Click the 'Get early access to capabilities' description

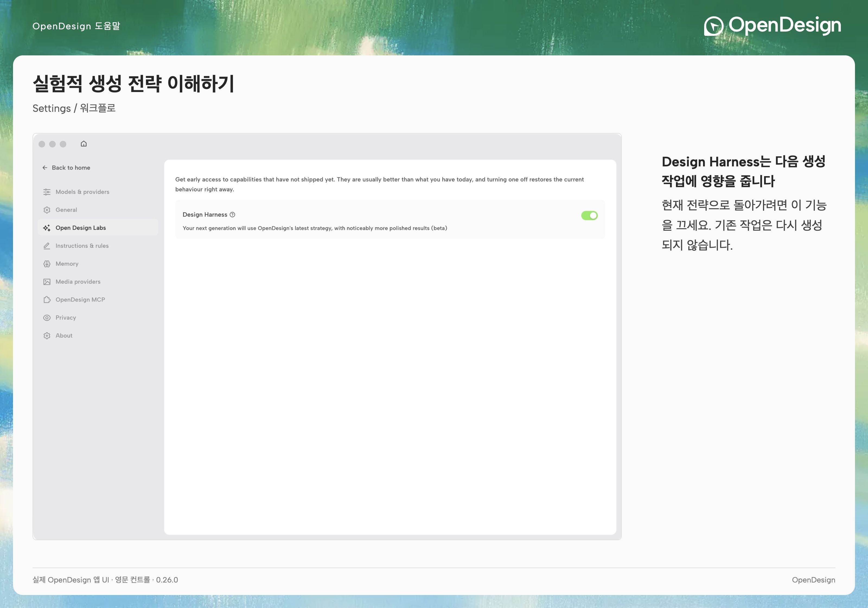(379, 184)
